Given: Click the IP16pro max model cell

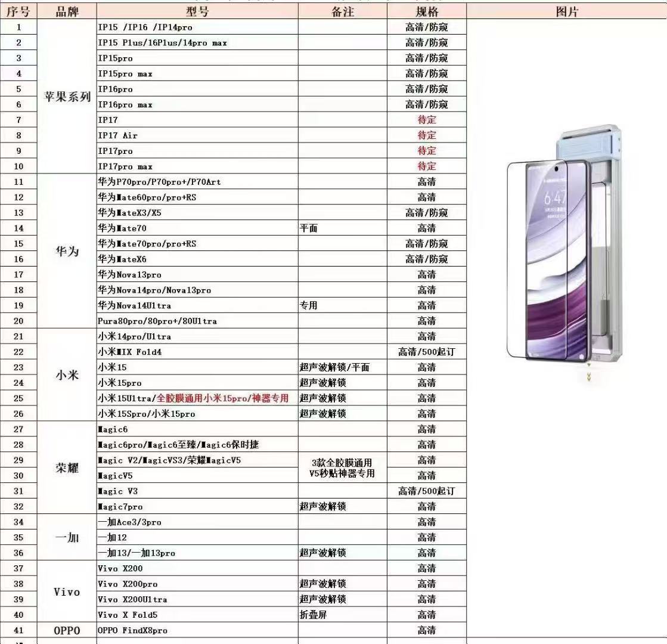Looking at the screenshot, I should click(197, 104).
